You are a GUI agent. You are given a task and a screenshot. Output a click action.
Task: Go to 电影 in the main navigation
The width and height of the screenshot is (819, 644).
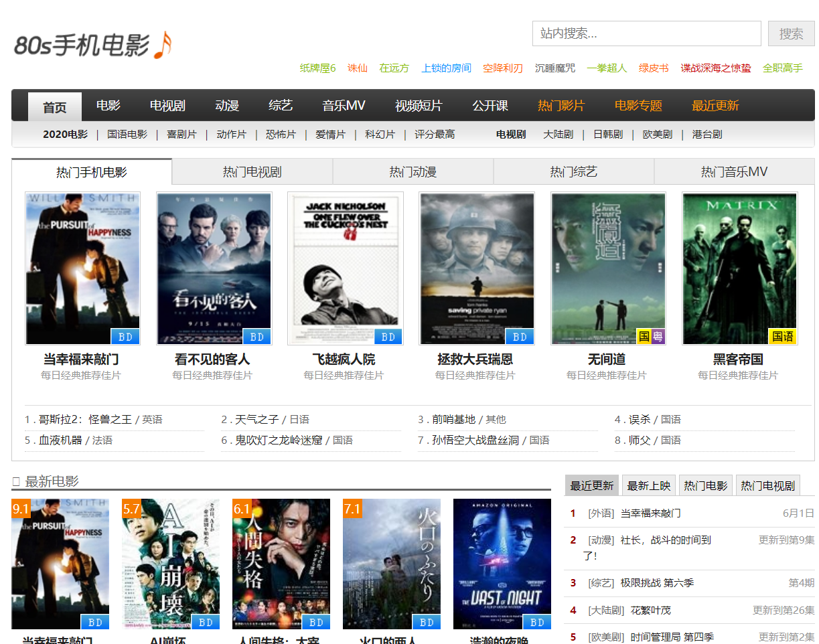point(108,106)
